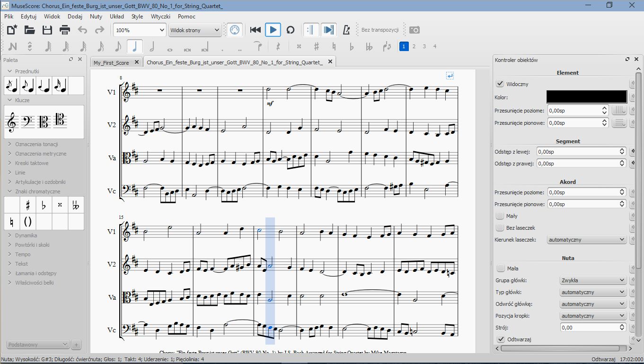Open the Pozycja kropki dropdown
The width and height of the screenshot is (644, 364).
[593, 316]
